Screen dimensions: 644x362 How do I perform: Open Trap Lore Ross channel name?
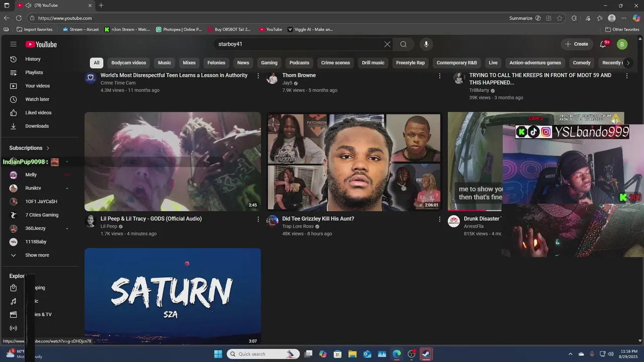(x=298, y=226)
